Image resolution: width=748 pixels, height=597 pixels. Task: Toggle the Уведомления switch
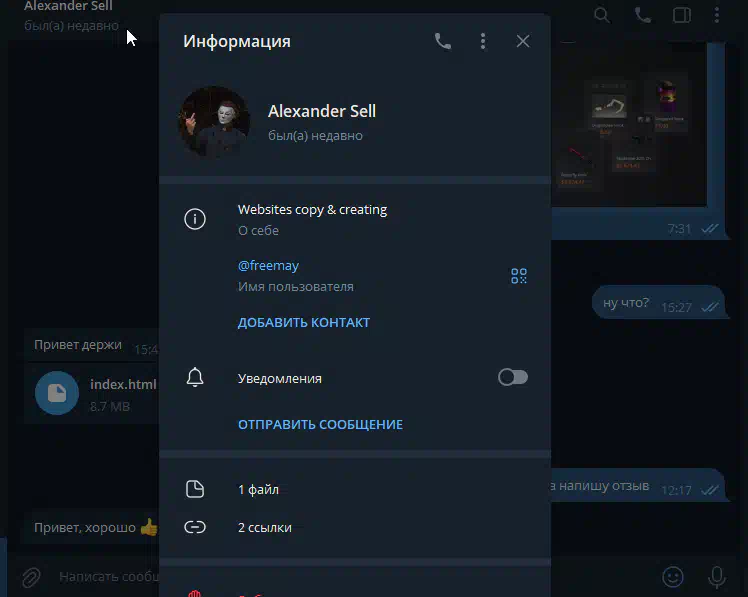(513, 377)
